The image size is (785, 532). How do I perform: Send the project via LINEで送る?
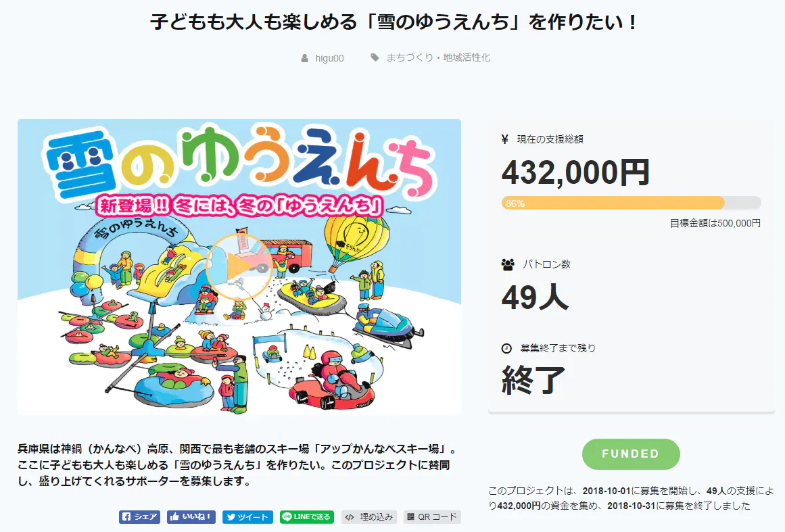[x=307, y=517]
